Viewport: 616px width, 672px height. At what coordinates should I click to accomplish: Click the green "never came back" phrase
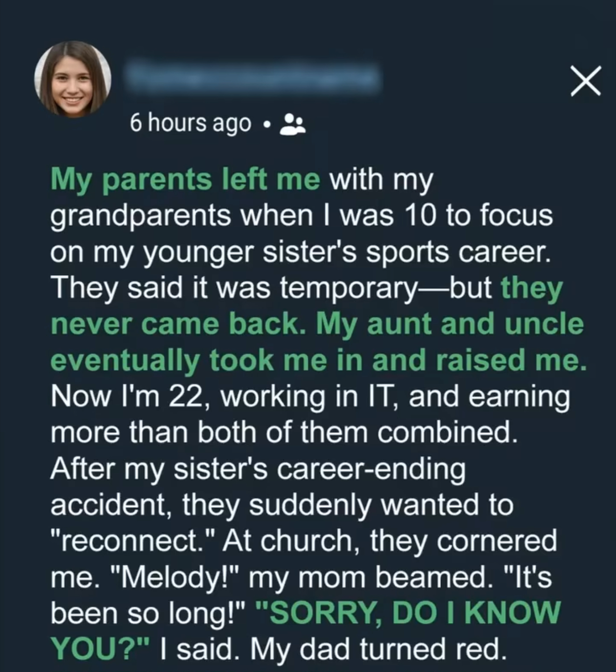(x=175, y=324)
